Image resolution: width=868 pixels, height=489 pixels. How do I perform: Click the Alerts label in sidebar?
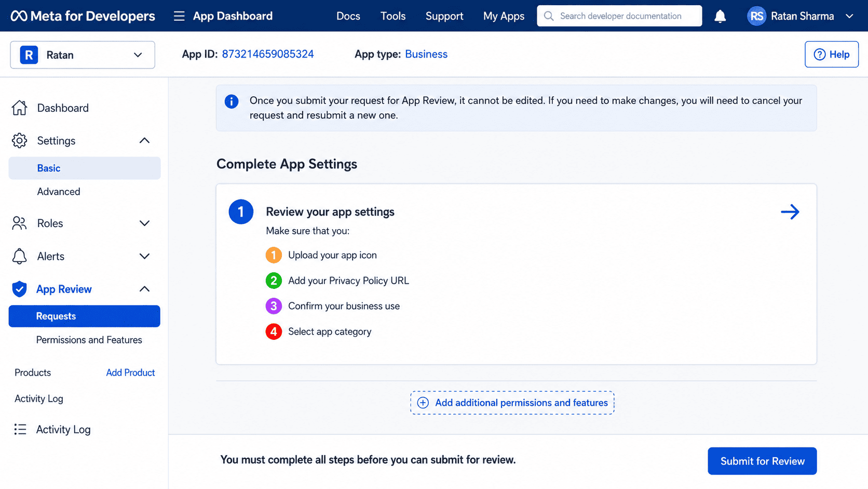click(x=51, y=256)
